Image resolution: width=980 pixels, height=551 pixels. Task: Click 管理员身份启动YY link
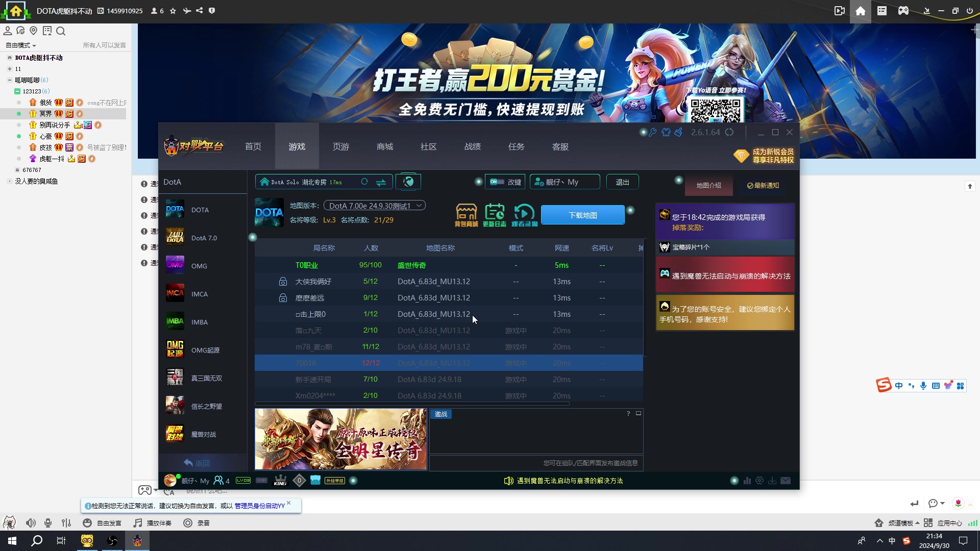coord(259,506)
